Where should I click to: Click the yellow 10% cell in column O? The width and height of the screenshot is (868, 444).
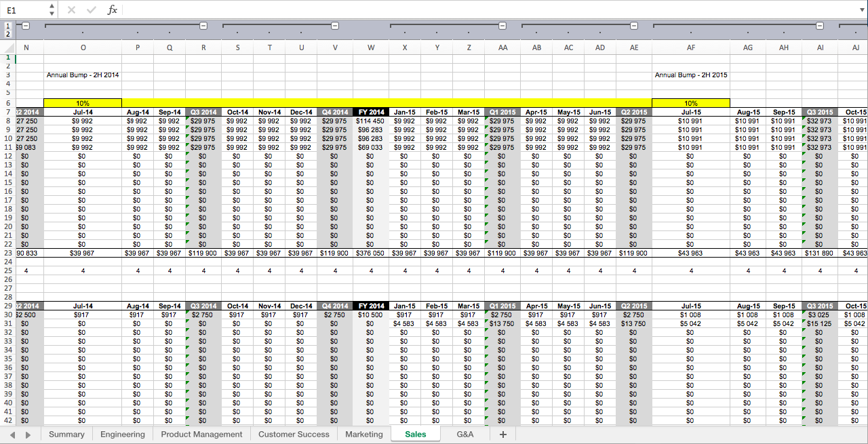click(83, 103)
